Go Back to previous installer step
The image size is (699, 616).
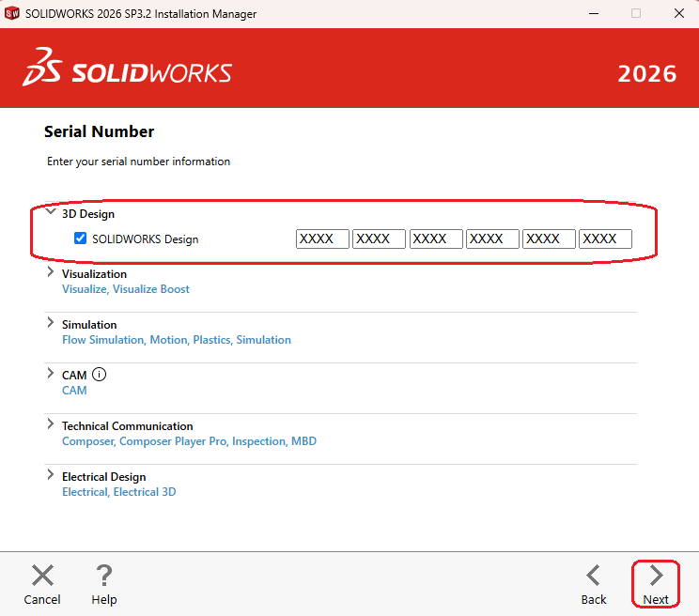pyautogui.click(x=594, y=584)
